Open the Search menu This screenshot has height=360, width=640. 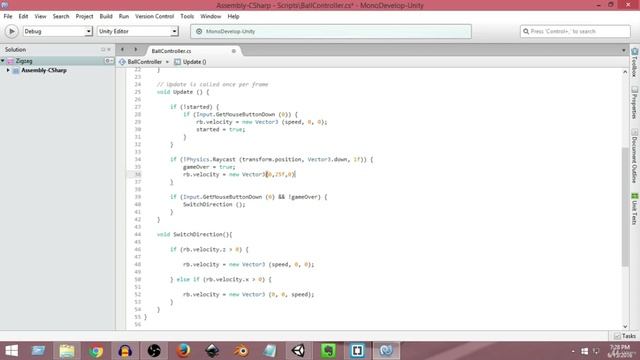[61, 16]
